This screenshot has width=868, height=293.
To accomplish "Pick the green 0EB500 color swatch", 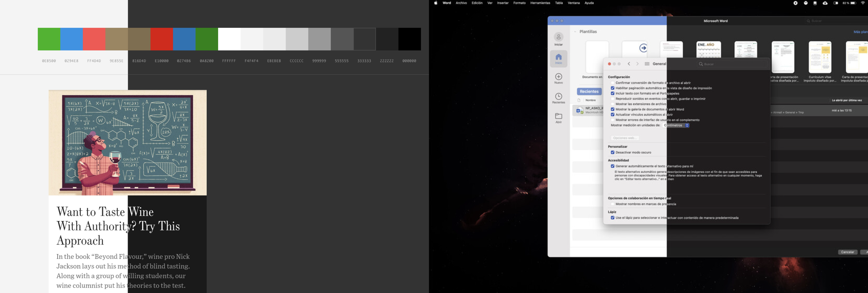I will click(x=49, y=39).
